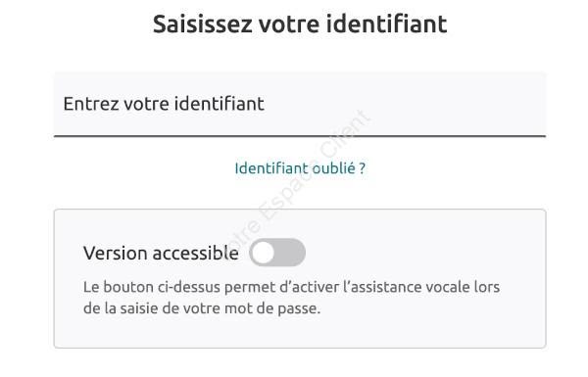The image size is (588, 377).
Task: Click the white knob of the accessibility switch
Action: pos(263,253)
